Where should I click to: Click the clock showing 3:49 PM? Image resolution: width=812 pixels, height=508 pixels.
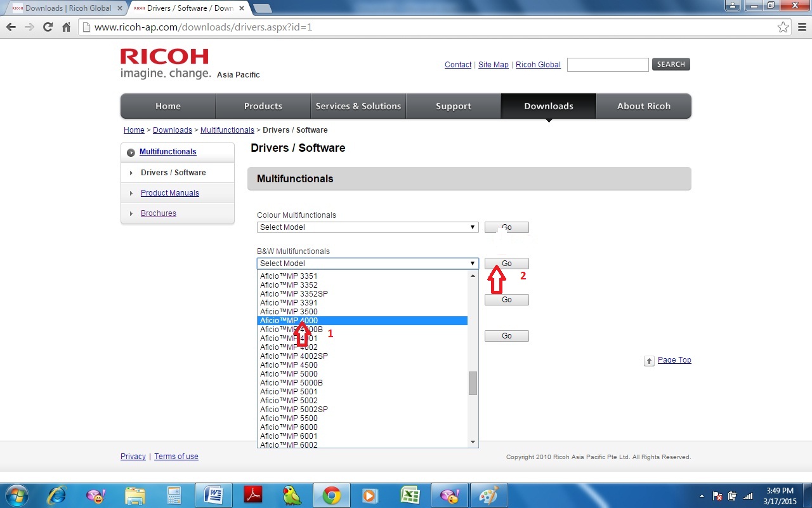pyautogui.click(x=780, y=491)
